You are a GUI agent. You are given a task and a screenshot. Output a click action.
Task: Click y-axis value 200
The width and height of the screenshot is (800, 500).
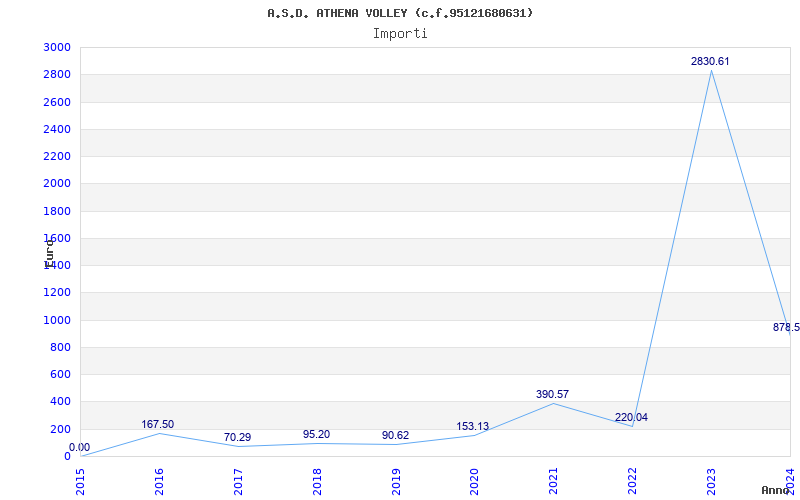[x=60, y=429]
